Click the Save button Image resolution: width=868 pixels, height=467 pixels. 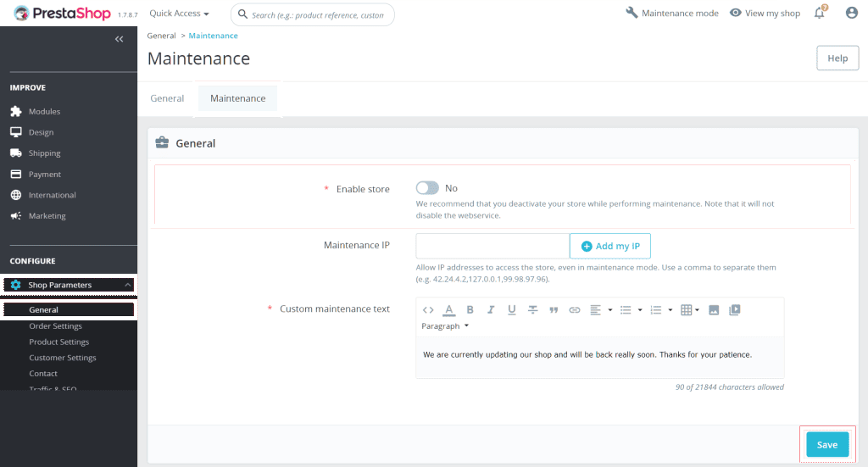click(x=827, y=444)
